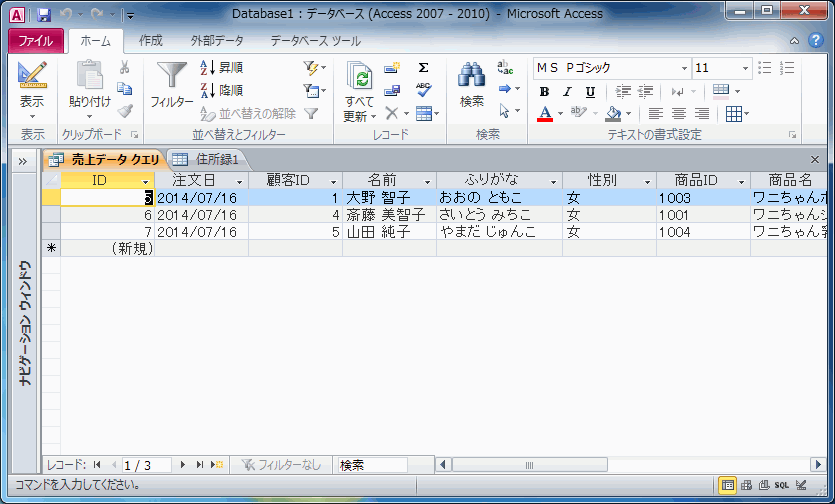835x504 pixels.
Task: Click the Replace ab-ac icon
Action: pyautogui.click(x=505, y=67)
